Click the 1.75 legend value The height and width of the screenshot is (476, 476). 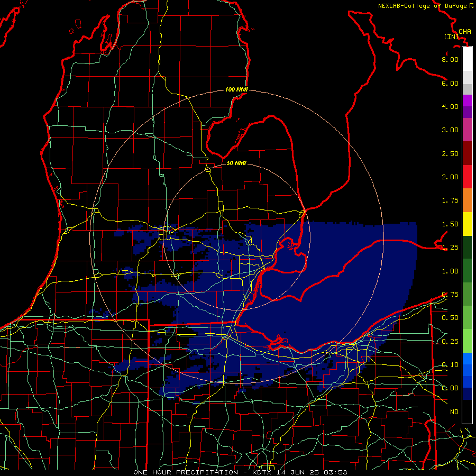tap(450, 200)
